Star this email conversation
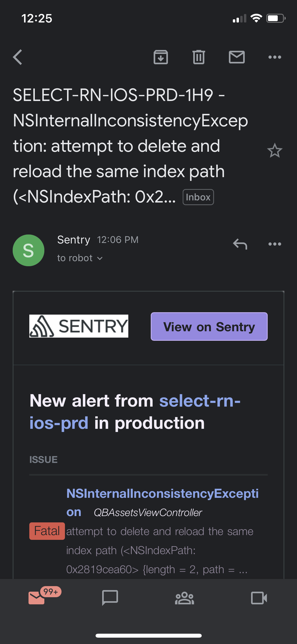This screenshot has width=297, height=644. pyautogui.click(x=275, y=151)
